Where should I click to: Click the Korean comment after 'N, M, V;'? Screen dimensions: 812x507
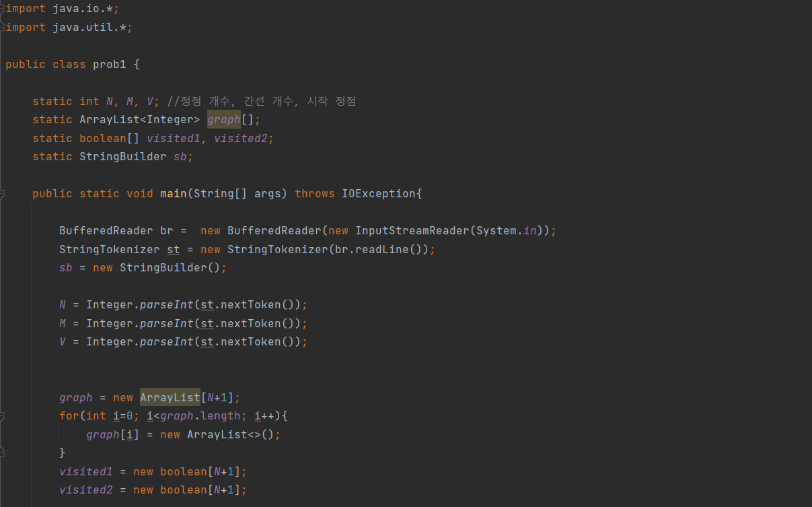[261, 102]
